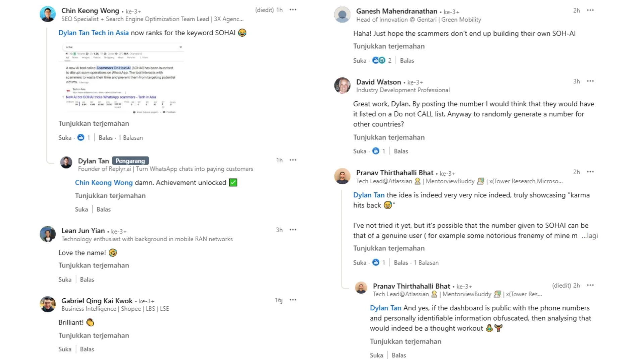Expand Pranav's truncated comment with …lagi

click(x=590, y=236)
